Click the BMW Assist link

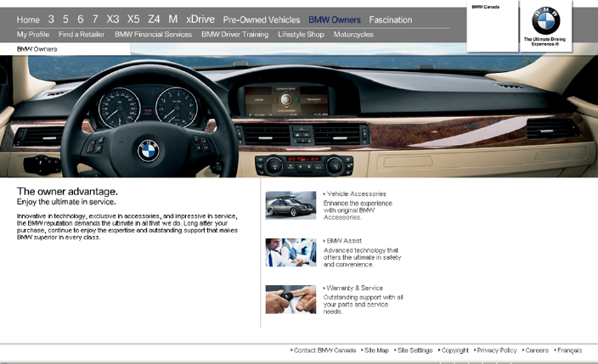click(x=344, y=241)
